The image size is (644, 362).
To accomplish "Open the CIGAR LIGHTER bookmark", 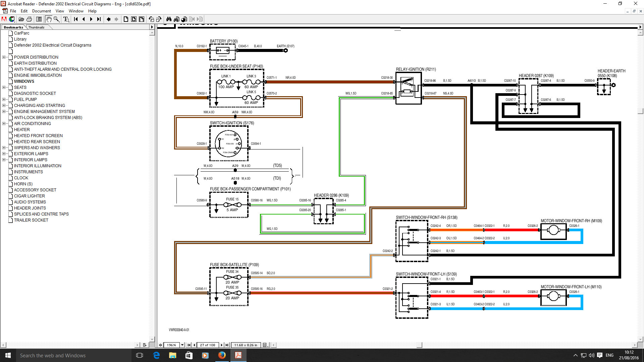I will click(30, 196).
